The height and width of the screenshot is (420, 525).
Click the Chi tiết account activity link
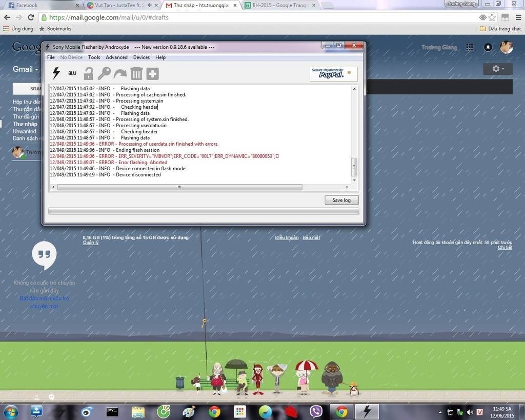point(505,248)
